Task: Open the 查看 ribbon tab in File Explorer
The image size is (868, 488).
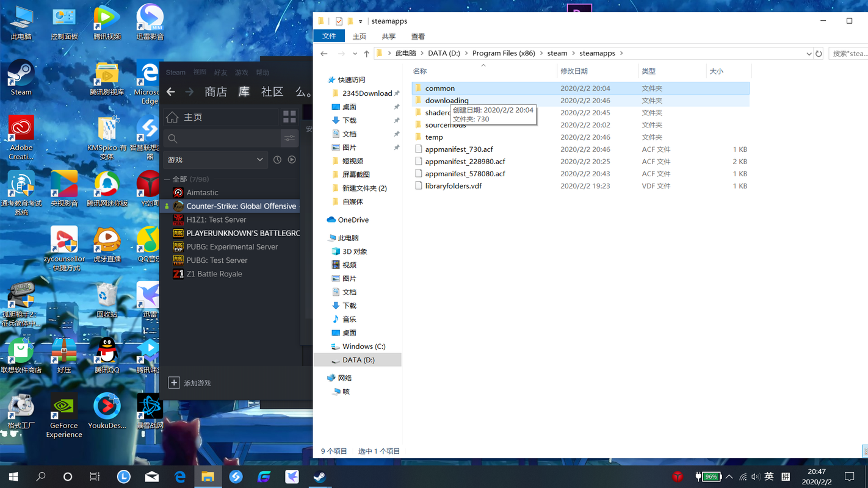Action: click(418, 37)
